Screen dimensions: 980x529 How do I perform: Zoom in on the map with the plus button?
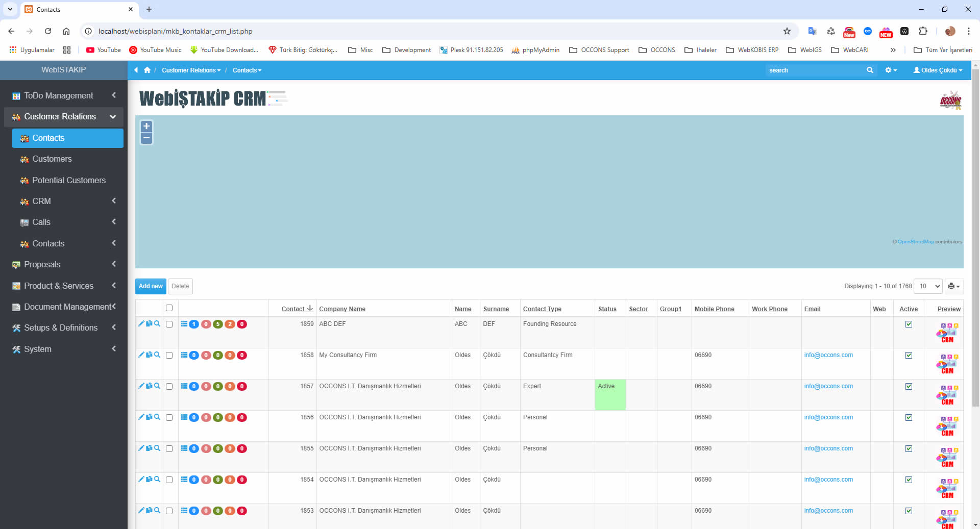[x=146, y=127]
